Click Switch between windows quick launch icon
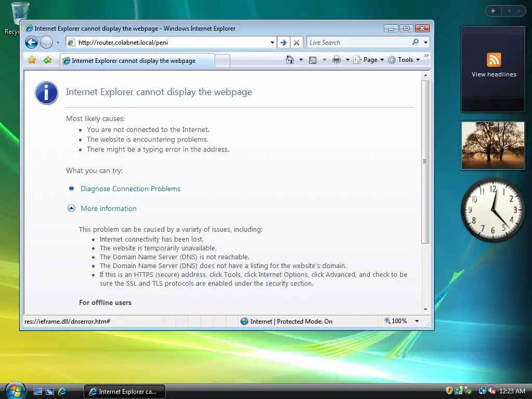The image size is (532, 399). click(x=50, y=392)
